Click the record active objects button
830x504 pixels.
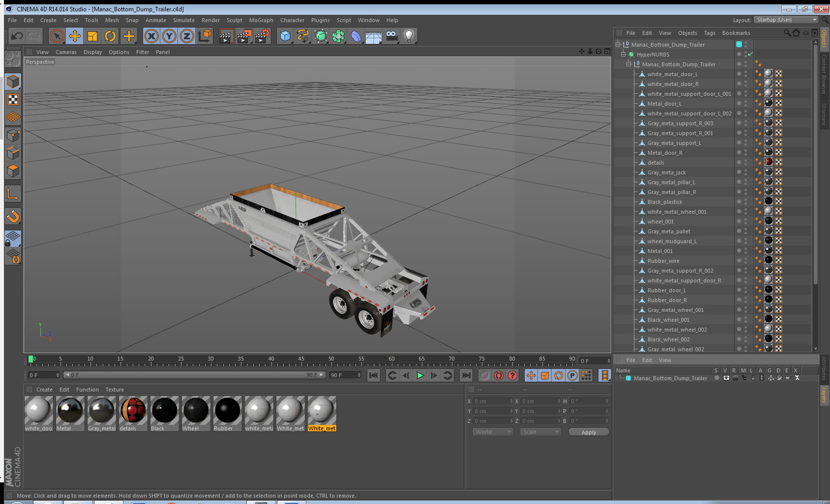click(x=485, y=375)
